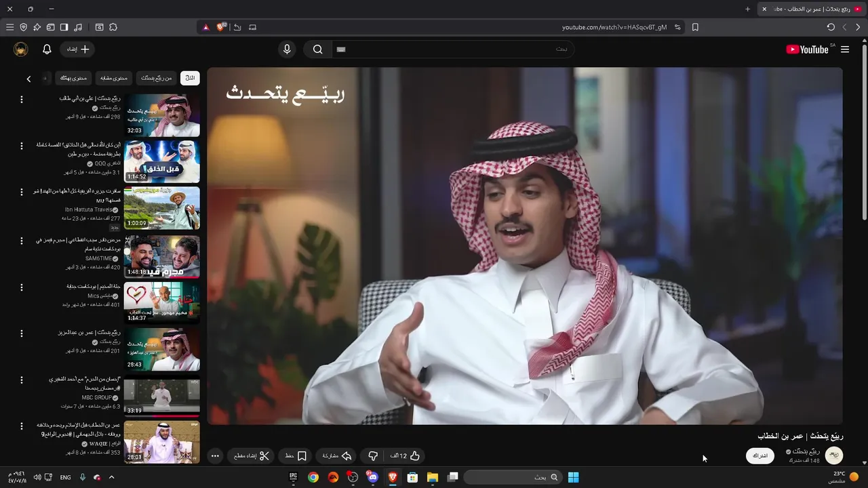The width and height of the screenshot is (868, 488).
Task: Like the video (12 ألف thumbs up)
Action: coord(406,456)
